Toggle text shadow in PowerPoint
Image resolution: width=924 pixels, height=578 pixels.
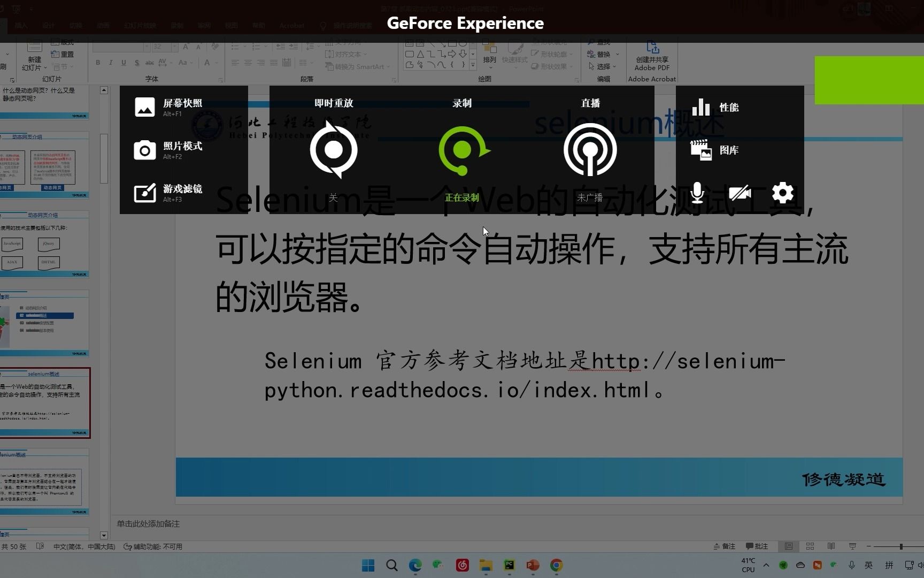(x=137, y=63)
